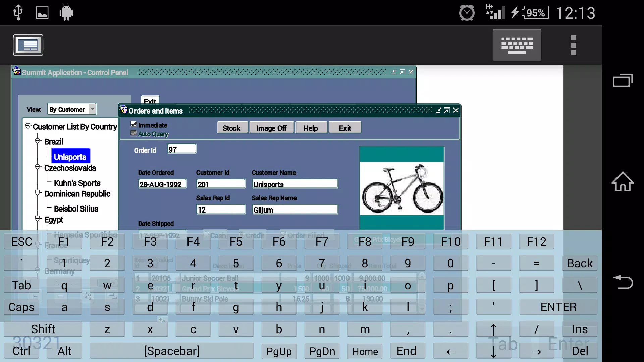Tap the Android home icon
Viewport: 644px width, 362px height.
623,181
